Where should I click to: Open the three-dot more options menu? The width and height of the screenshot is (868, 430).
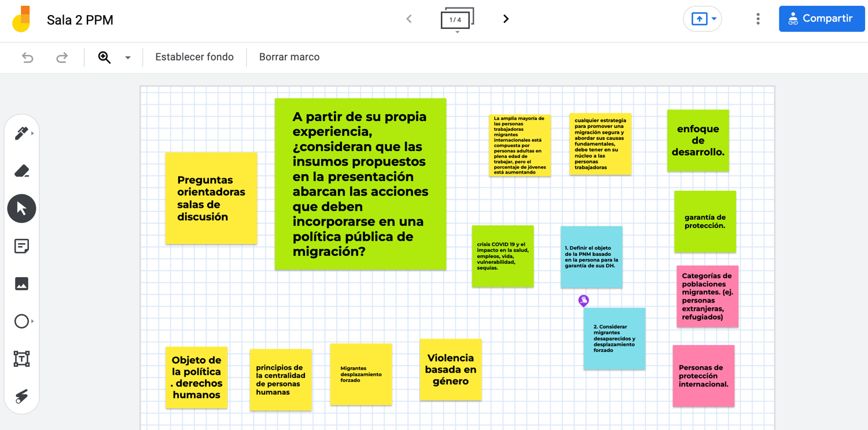(x=757, y=19)
